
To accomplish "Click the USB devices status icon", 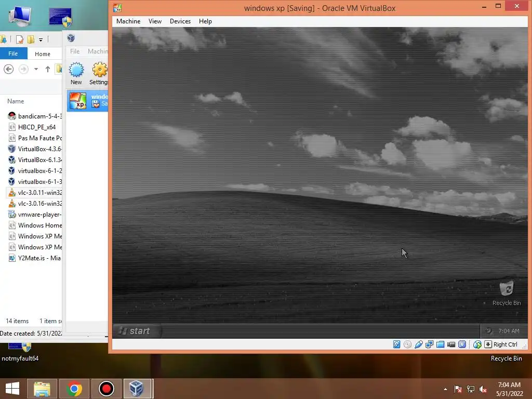I will 418,344.
